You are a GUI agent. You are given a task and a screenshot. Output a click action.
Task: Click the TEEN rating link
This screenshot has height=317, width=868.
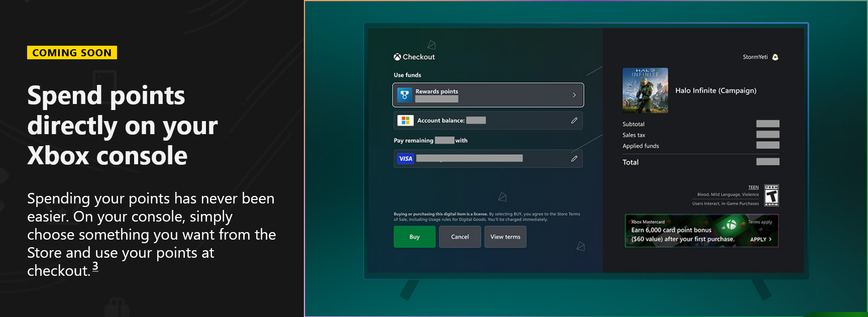(753, 187)
